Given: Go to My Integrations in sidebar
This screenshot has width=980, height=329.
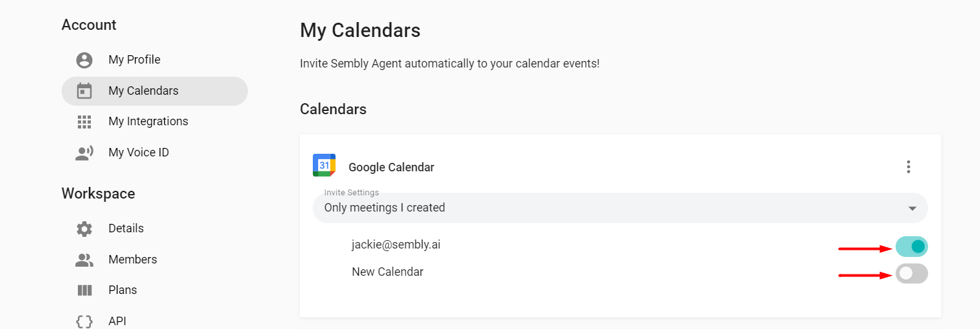Looking at the screenshot, I should tap(148, 121).
